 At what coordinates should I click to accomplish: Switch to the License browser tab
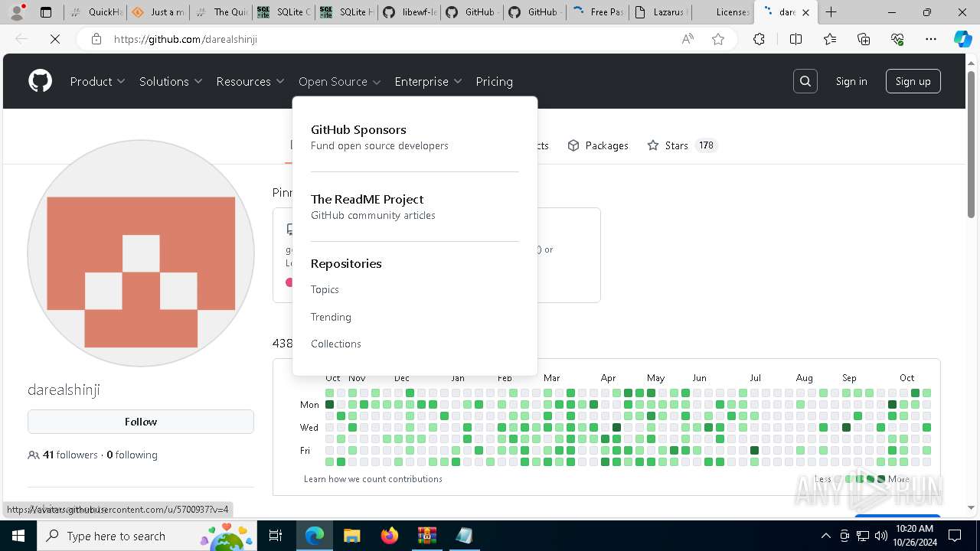[x=724, y=12]
